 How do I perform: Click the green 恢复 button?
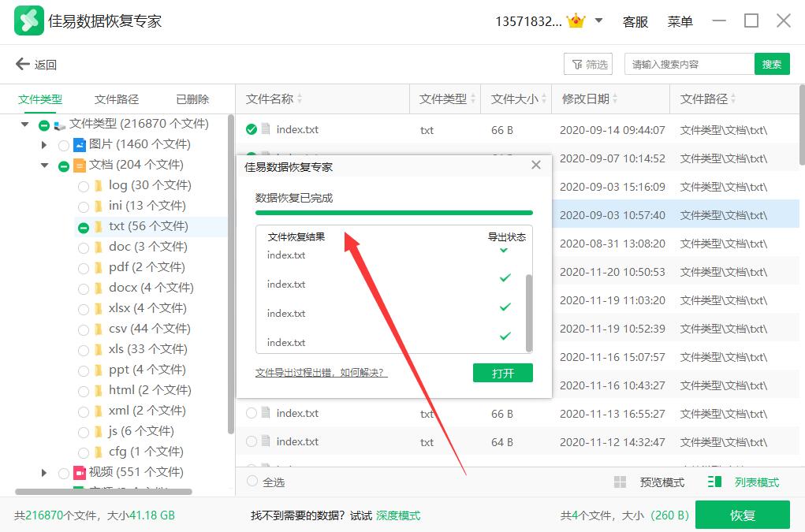(743, 515)
